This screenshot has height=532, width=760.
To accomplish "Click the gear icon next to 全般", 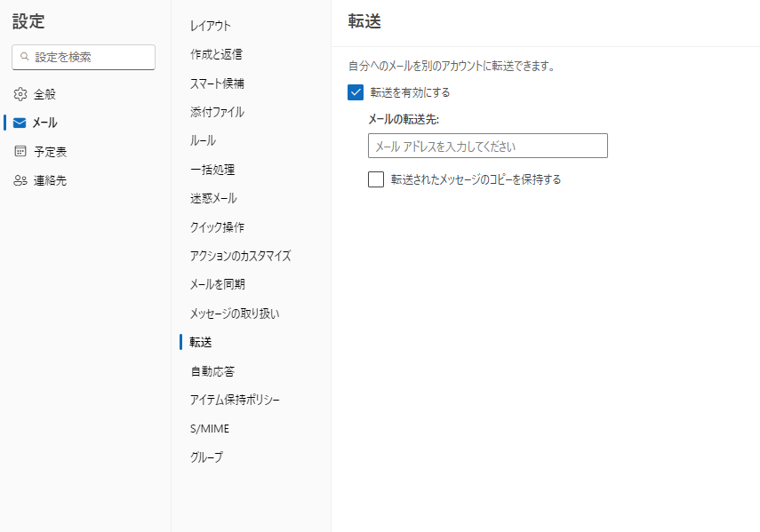I will coord(20,94).
